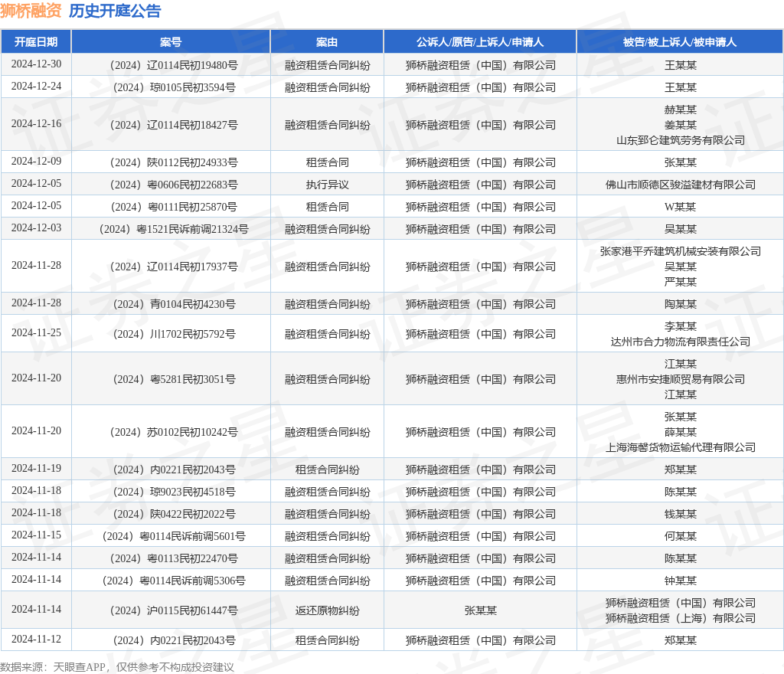The height and width of the screenshot is (674, 784).
Task: Select the date 2024-11-15
Action: (x=36, y=535)
